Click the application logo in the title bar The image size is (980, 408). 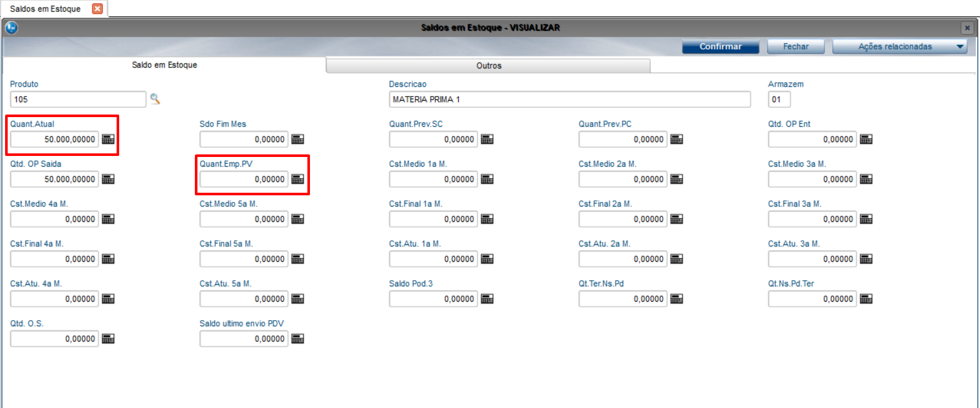coord(11,28)
